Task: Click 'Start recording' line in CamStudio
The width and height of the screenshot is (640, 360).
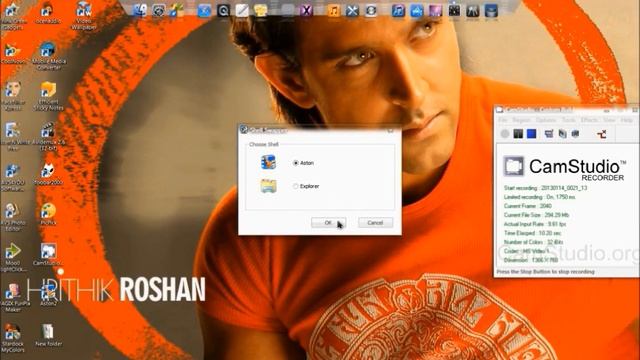Action: [545, 188]
